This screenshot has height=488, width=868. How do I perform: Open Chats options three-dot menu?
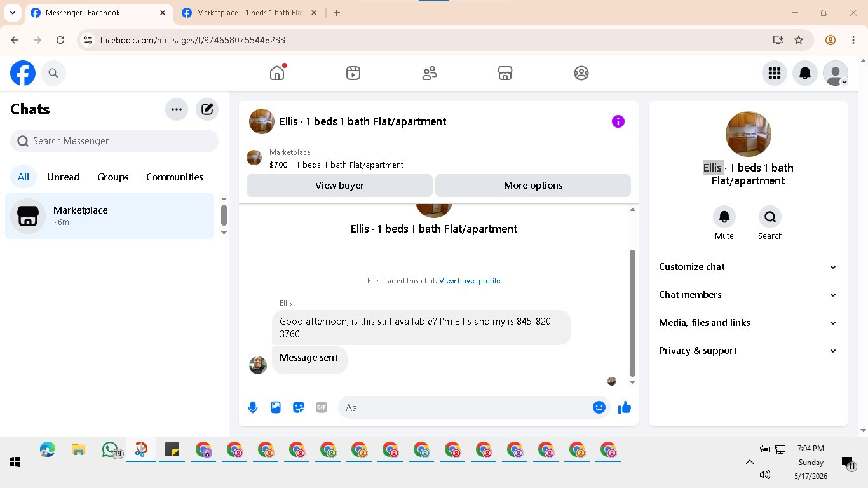pyautogui.click(x=177, y=109)
